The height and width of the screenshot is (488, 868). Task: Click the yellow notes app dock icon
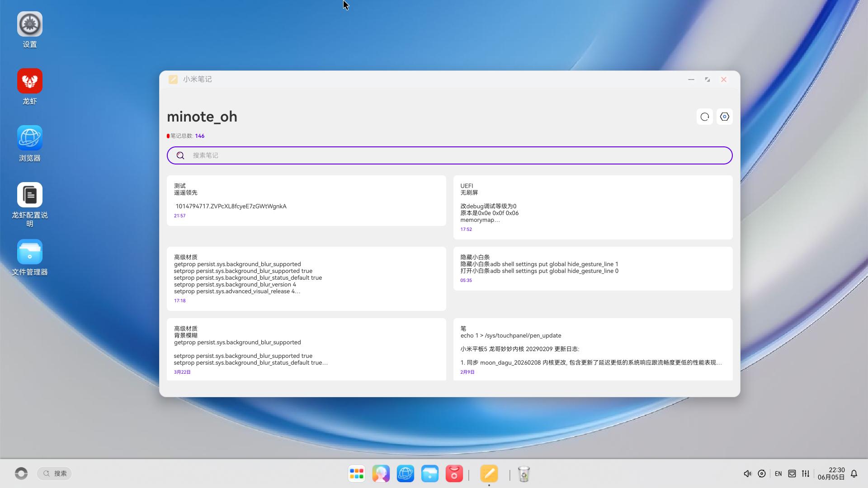pos(489,474)
